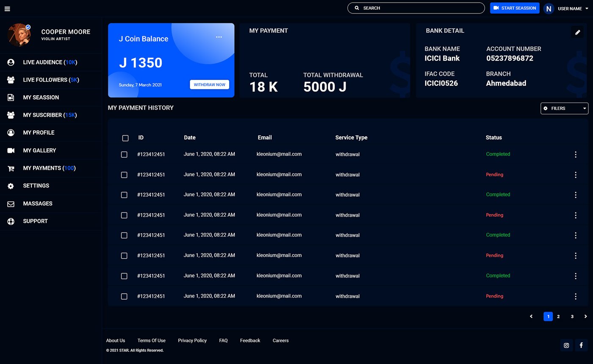Click the pencil edit icon in Bank Detail
Viewport: 593px width, 364px height.
577,32
